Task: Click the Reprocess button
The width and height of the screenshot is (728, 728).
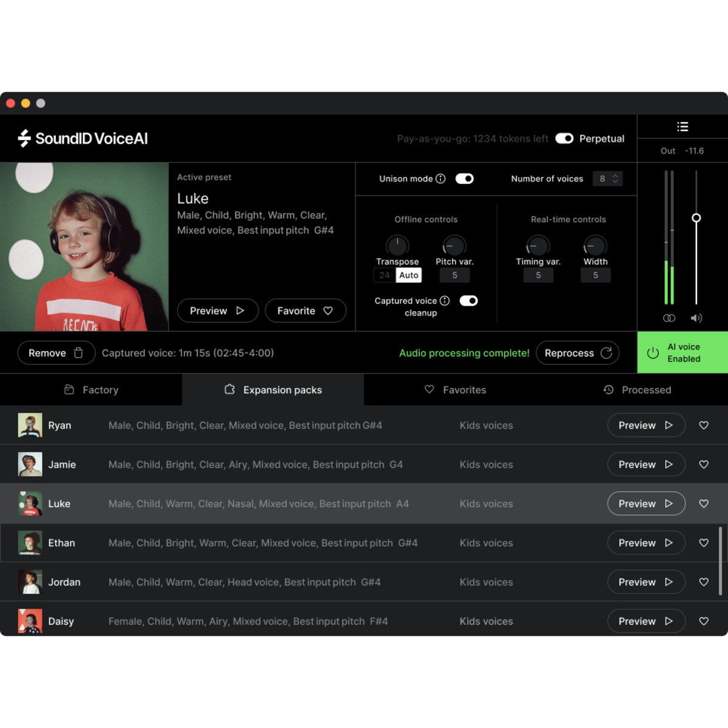Action: (578, 352)
